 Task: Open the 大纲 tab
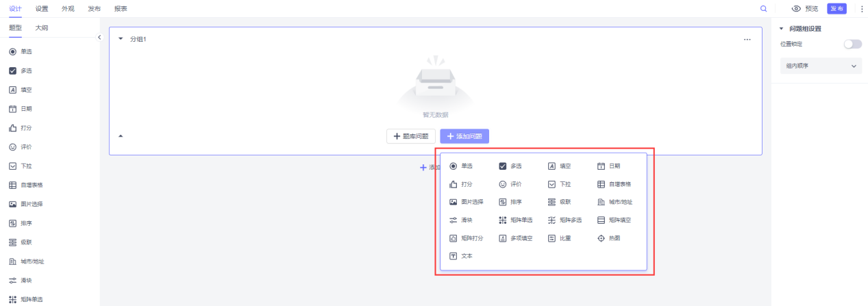(x=42, y=28)
